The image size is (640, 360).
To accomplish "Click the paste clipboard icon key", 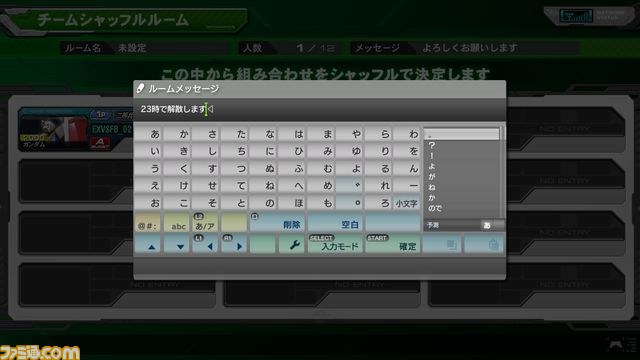I will click(484, 244).
